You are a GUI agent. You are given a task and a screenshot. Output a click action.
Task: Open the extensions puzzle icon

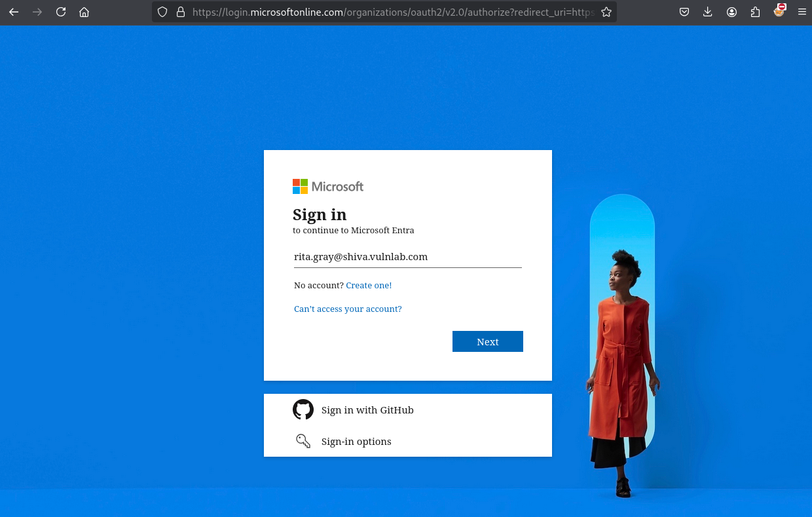(x=755, y=12)
